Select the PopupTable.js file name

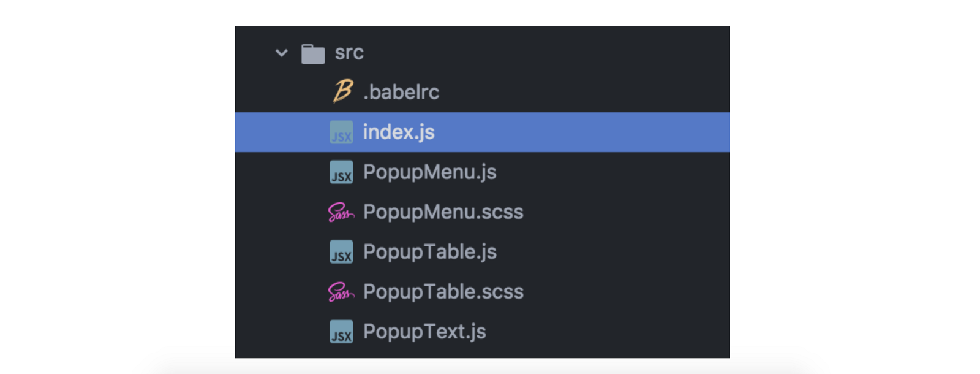(429, 251)
